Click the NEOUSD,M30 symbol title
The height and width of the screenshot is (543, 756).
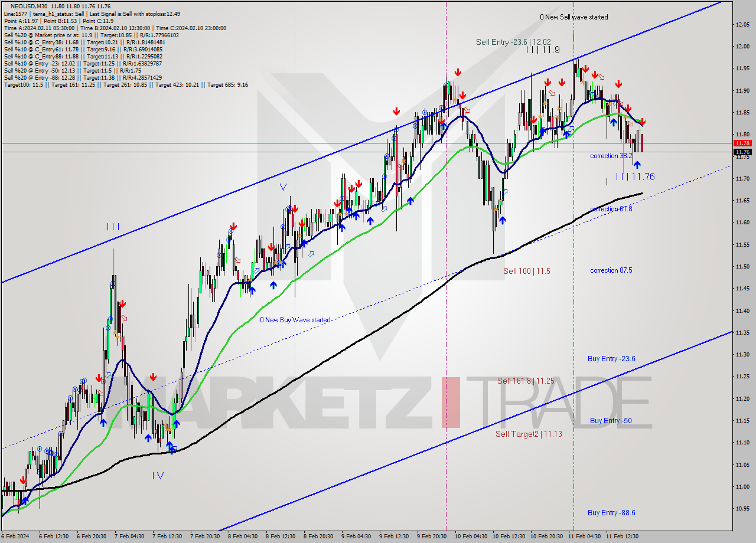pos(30,6)
